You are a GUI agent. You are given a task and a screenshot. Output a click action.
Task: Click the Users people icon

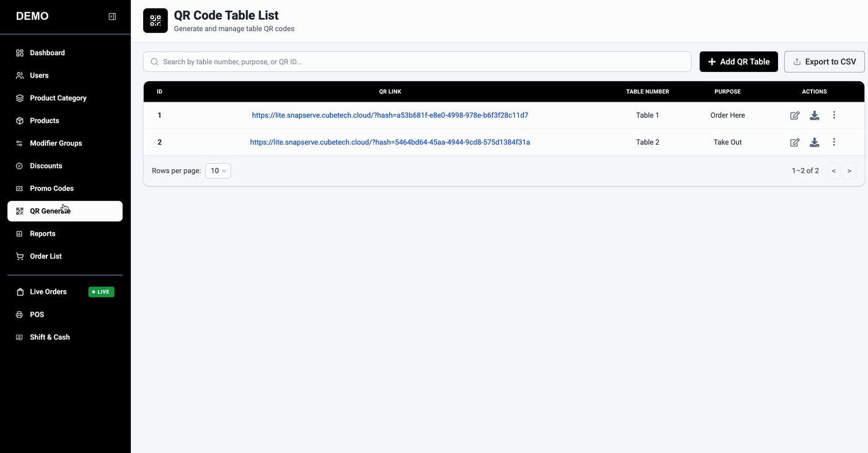click(x=20, y=76)
